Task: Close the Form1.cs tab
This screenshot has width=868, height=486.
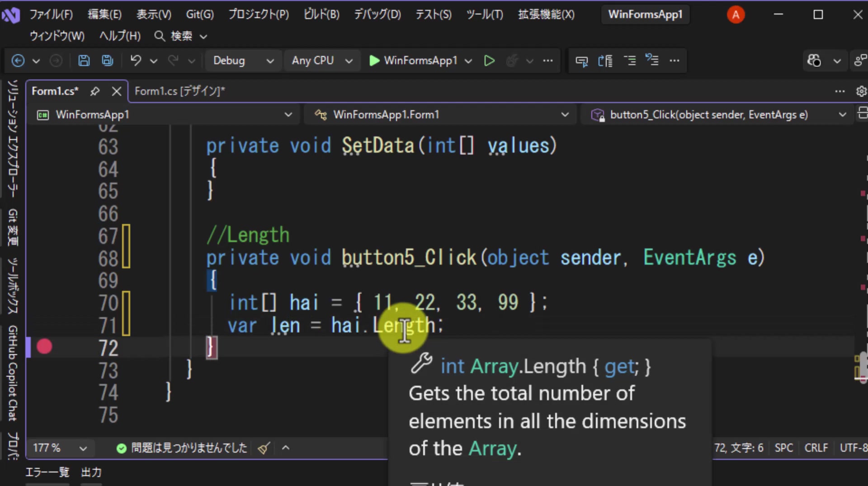Action: (117, 91)
